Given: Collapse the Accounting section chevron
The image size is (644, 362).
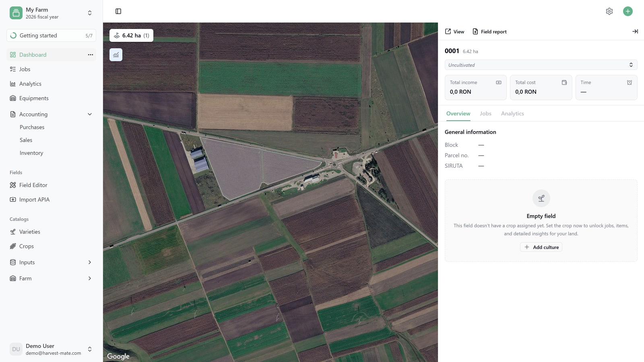Looking at the screenshot, I should (x=90, y=114).
